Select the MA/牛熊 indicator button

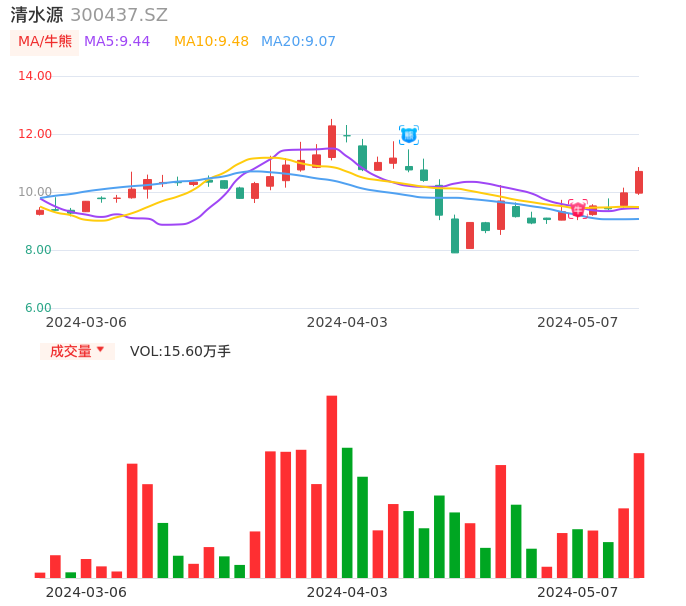tap(45, 42)
